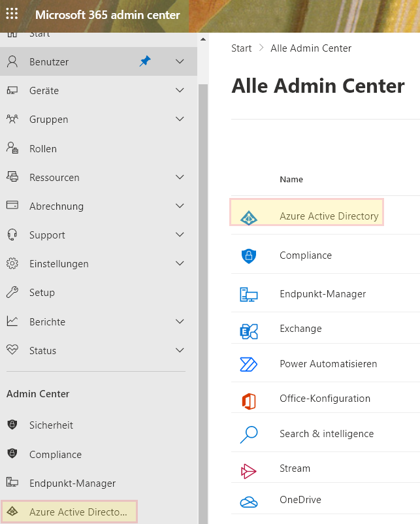The height and width of the screenshot is (524, 420).
Task: Expand the Ressourcen menu chevron
Action: 180,177
